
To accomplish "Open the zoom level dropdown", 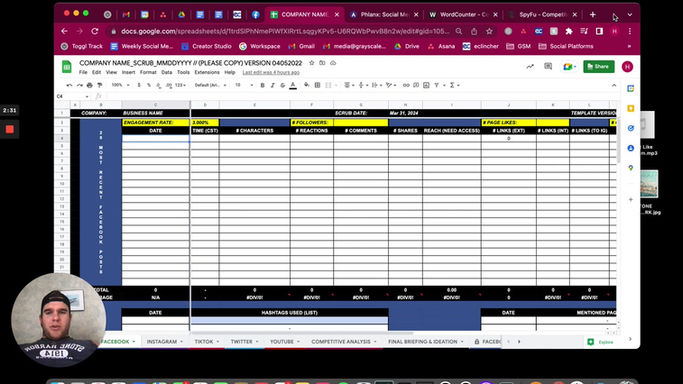I will [121, 85].
